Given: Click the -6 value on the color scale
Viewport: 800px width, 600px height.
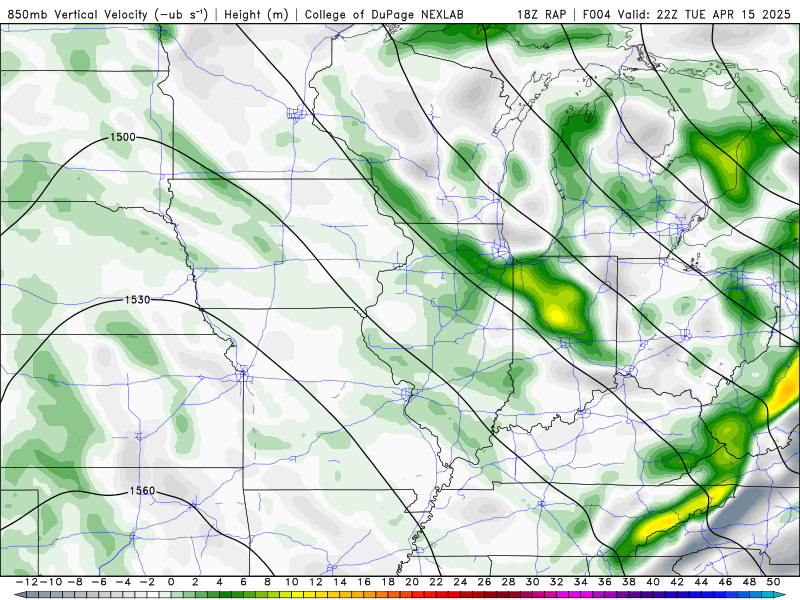Looking at the screenshot, I should [98, 582].
